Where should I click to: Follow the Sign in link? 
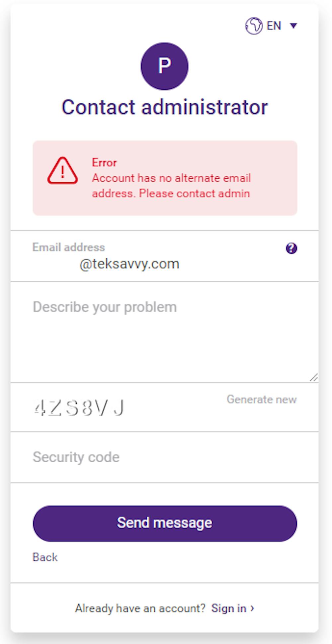click(228, 608)
